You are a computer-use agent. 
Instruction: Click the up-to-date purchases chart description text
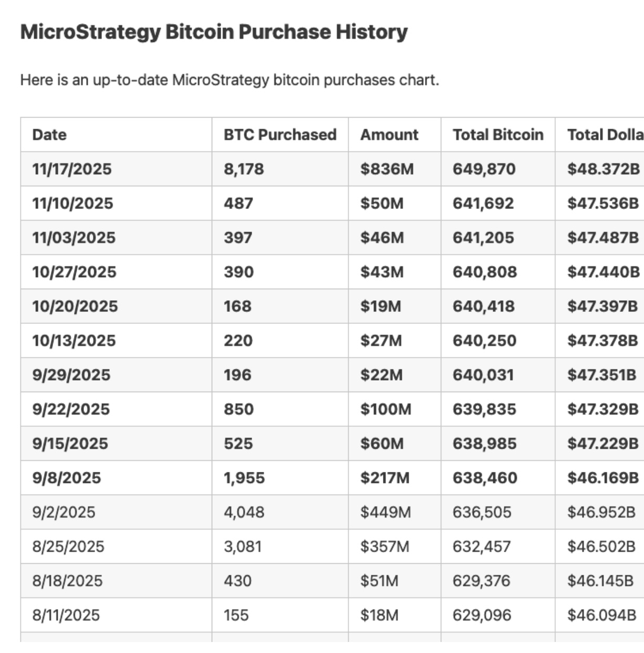click(x=230, y=80)
